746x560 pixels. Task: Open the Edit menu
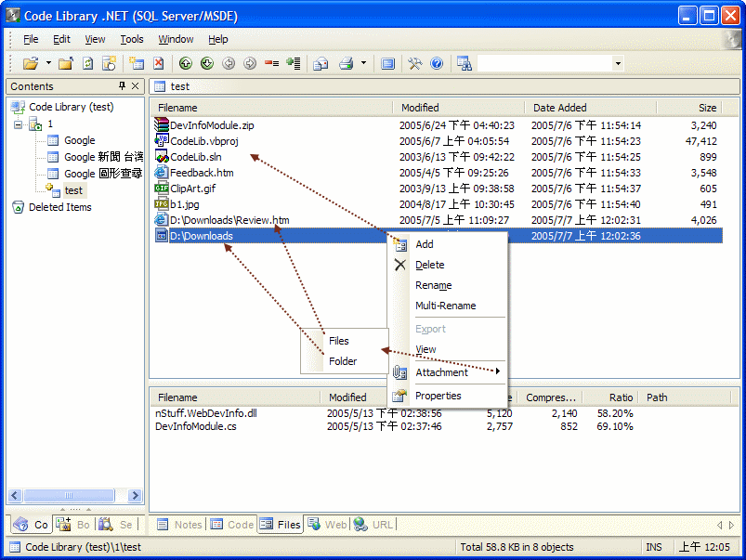[x=61, y=39]
